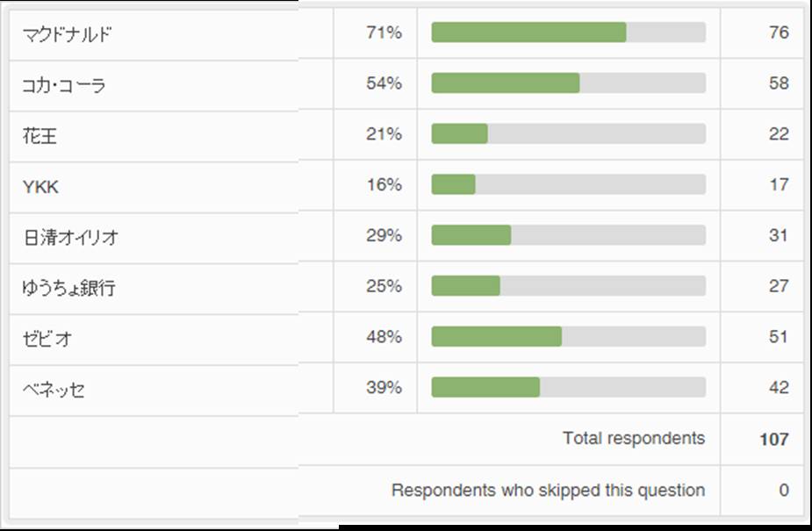This screenshot has width=812, height=531.
Task: Click the コカ･コーラ row label
Action: click(x=64, y=85)
